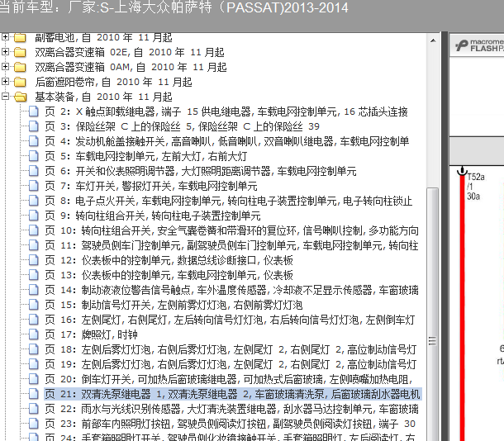Expand the 双离合器变速箱 02E folder

[x=5, y=51]
